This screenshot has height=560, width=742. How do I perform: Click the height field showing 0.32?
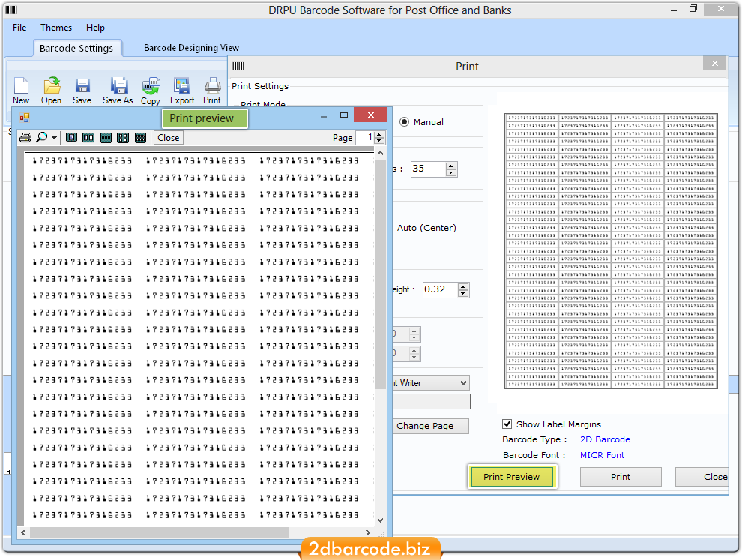click(x=441, y=289)
